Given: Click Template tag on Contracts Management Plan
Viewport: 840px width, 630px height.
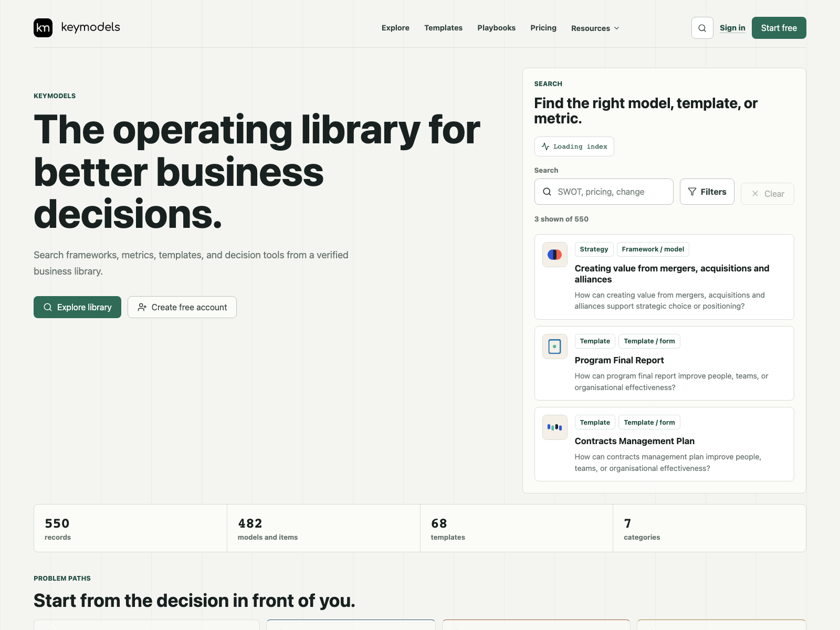Looking at the screenshot, I should [x=595, y=422].
